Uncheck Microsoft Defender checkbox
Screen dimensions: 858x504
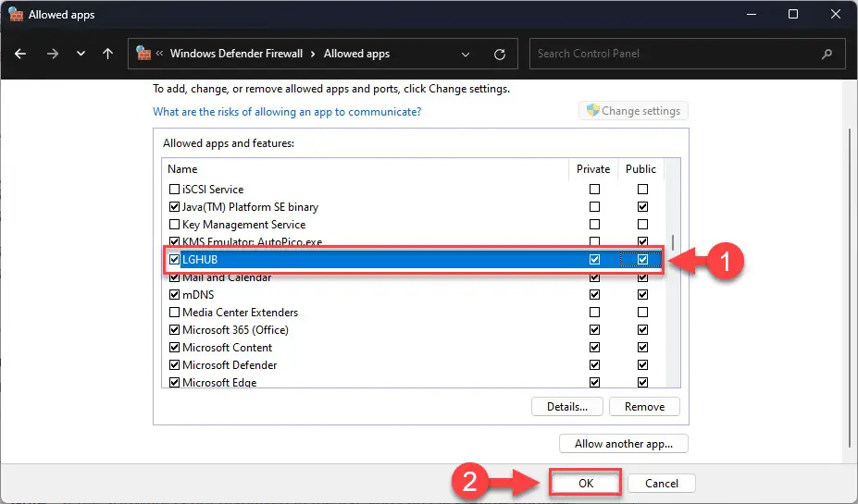tap(174, 364)
